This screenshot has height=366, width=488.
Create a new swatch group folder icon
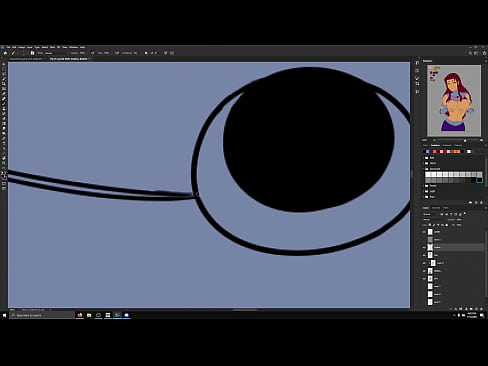pos(471,202)
